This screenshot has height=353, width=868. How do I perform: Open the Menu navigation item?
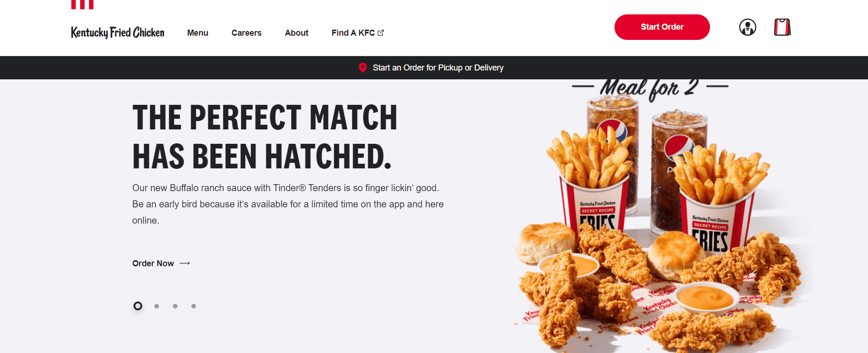click(198, 33)
